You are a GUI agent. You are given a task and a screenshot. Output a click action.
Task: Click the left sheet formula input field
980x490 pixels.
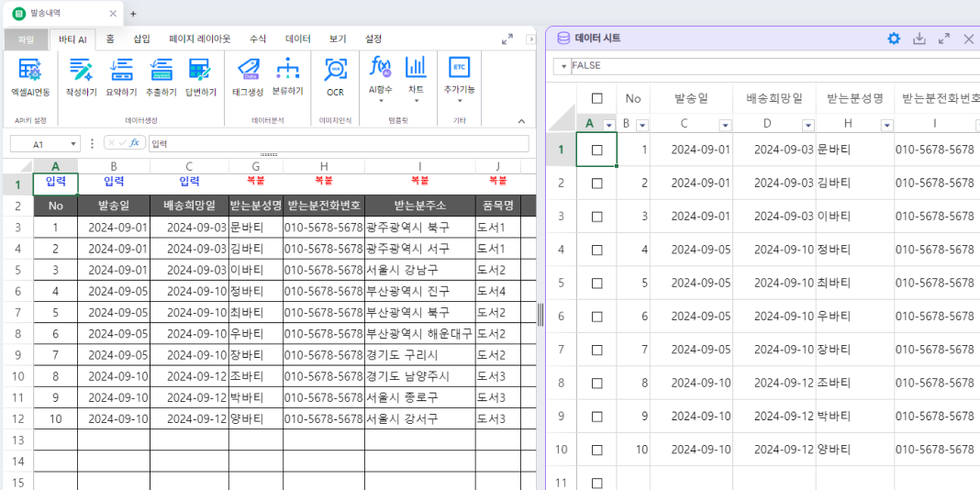tap(338, 143)
